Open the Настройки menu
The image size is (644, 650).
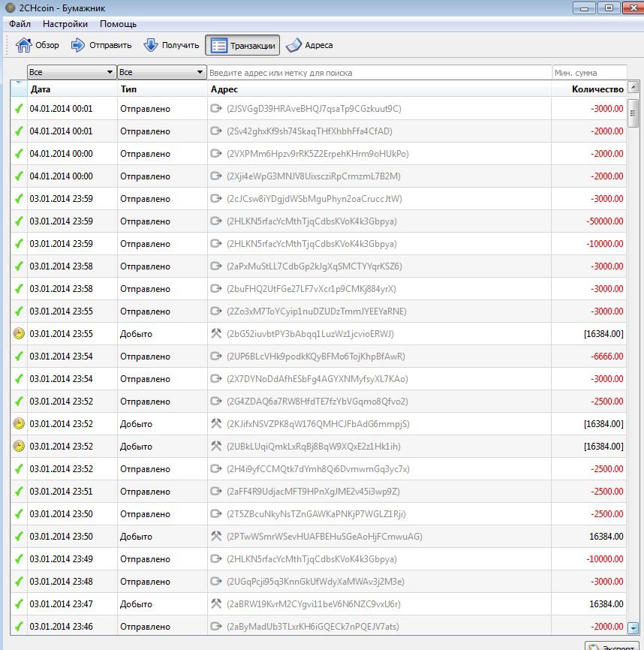[x=65, y=24]
